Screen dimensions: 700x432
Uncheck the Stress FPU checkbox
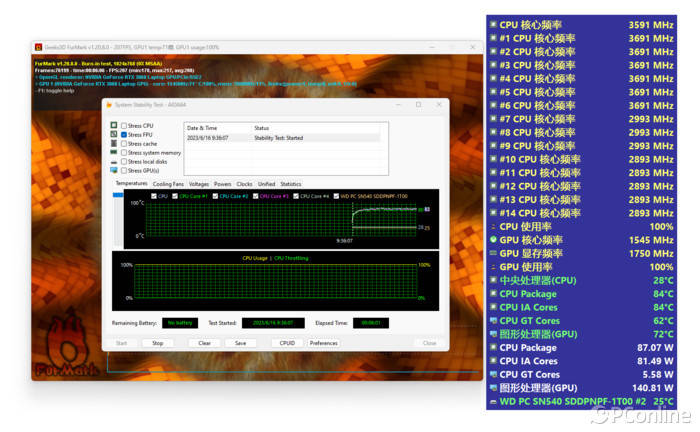[x=124, y=135]
